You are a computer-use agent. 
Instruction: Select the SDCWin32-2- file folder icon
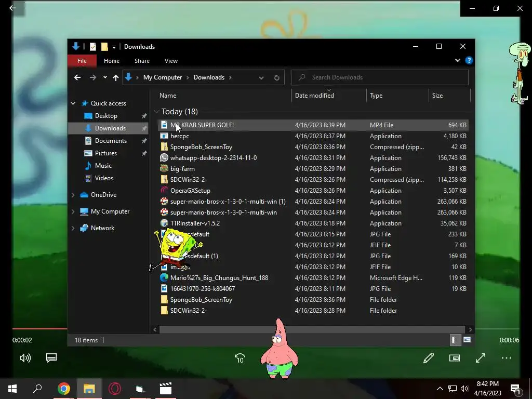[x=164, y=311]
